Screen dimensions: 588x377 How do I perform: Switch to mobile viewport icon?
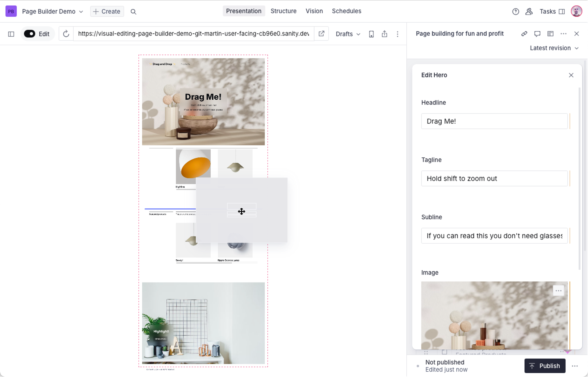tap(371, 34)
